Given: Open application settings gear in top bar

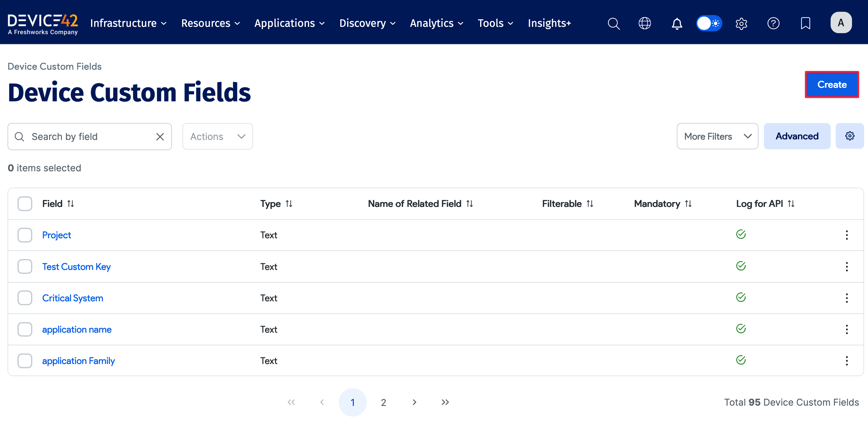Looking at the screenshot, I should [x=741, y=23].
